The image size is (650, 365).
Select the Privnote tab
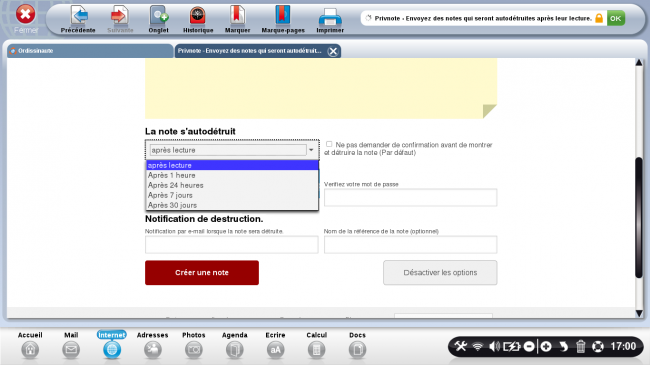pyautogui.click(x=250, y=51)
